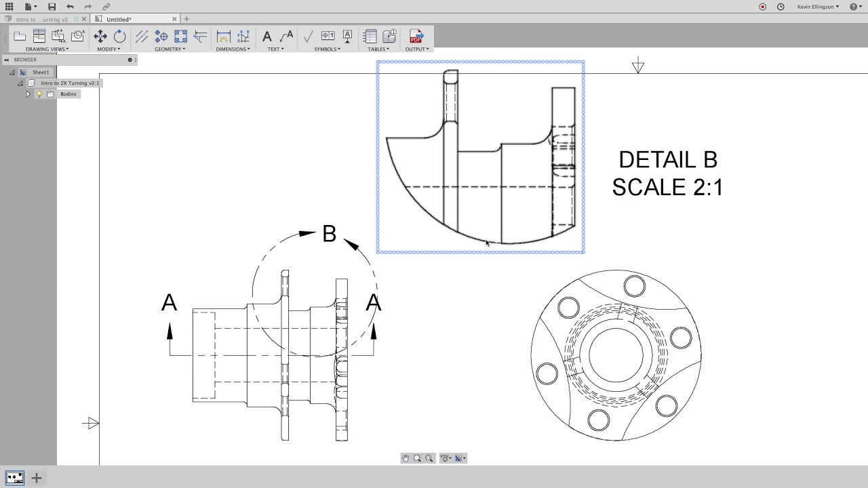Expand the TEXT menu

[275, 49]
